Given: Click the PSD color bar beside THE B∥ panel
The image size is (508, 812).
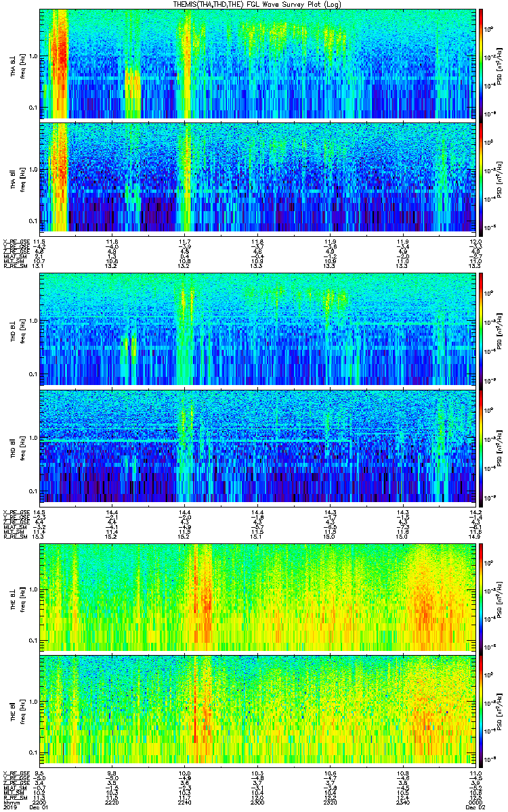Looking at the screenshot, I should point(482,711).
